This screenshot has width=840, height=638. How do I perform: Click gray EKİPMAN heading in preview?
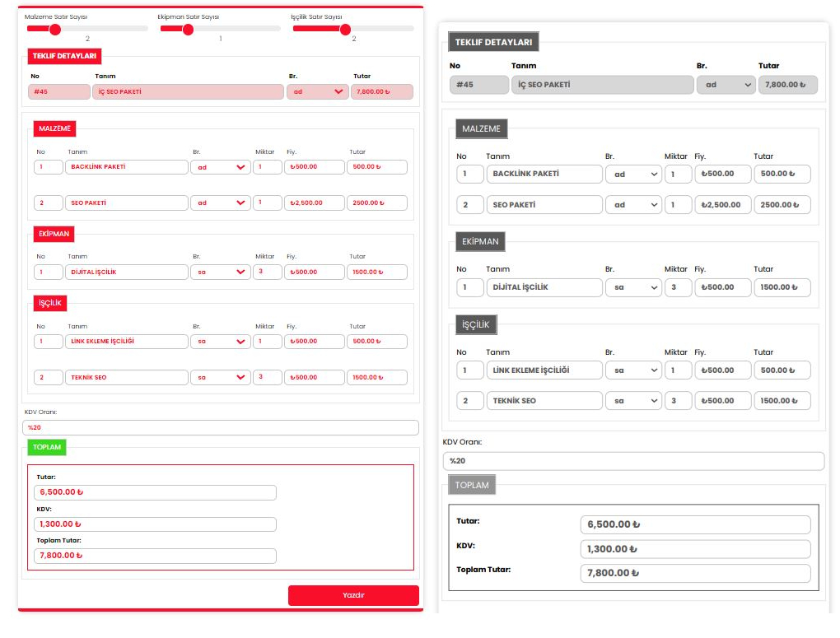pos(480,241)
